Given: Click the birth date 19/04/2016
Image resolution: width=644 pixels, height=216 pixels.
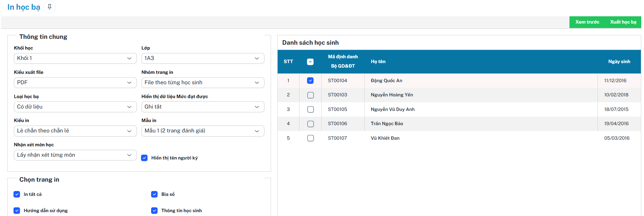Looking at the screenshot, I should click(x=616, y=123).
